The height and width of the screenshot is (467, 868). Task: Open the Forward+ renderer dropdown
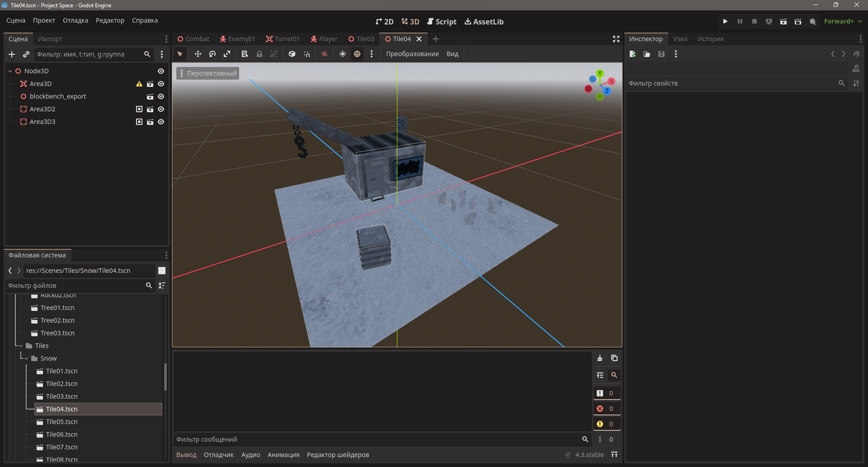[x=843, y=21]
